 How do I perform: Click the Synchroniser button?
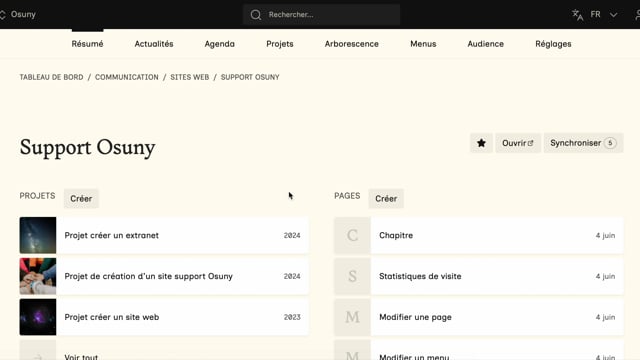click(x=583, y=143)
